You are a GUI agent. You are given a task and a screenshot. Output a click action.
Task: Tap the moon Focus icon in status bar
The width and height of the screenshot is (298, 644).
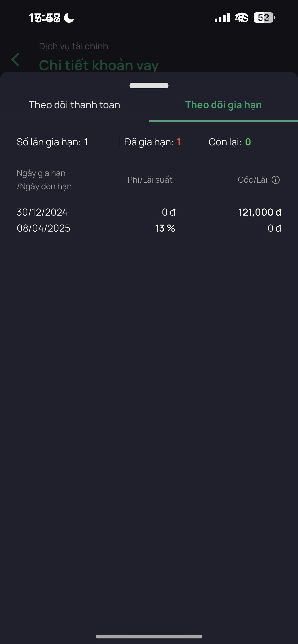69,18
